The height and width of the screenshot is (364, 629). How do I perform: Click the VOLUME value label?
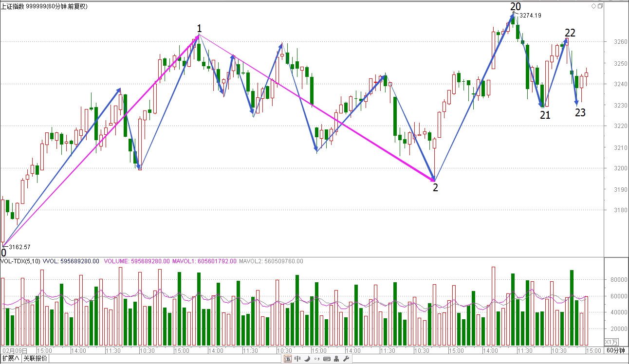pyautogui.click(x=137, y=261)
